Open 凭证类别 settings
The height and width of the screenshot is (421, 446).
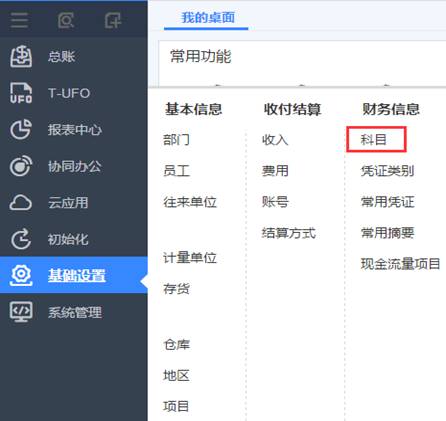pyautogui.click(x=388, y=171)
